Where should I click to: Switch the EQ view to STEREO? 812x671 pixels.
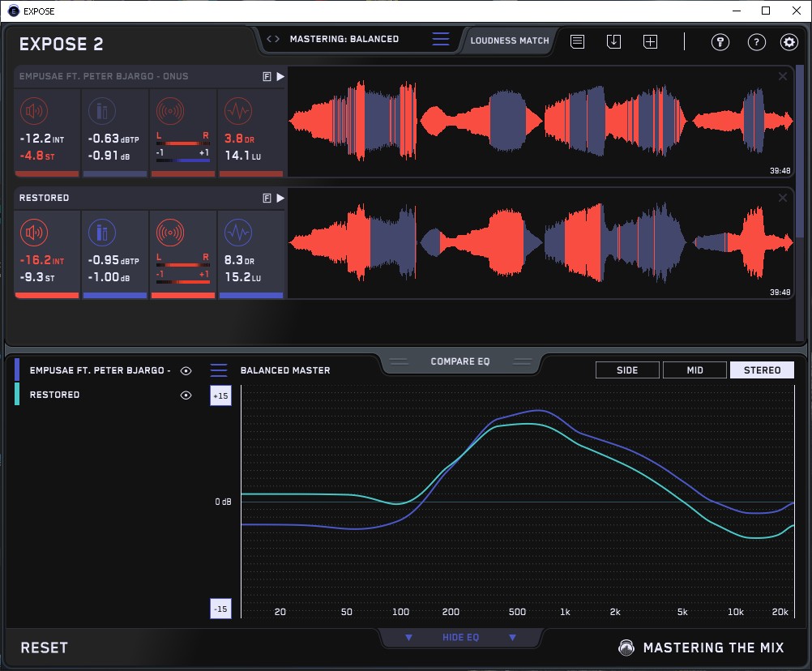click(762, 370)
